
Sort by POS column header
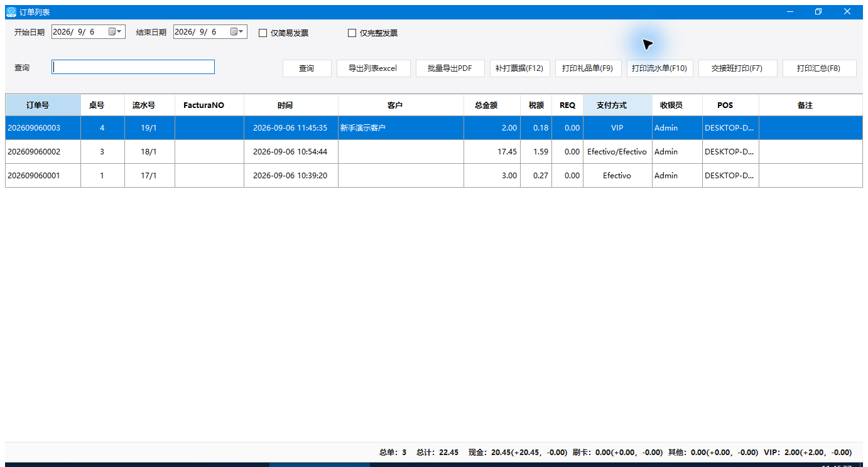click(x=731, y=105)
